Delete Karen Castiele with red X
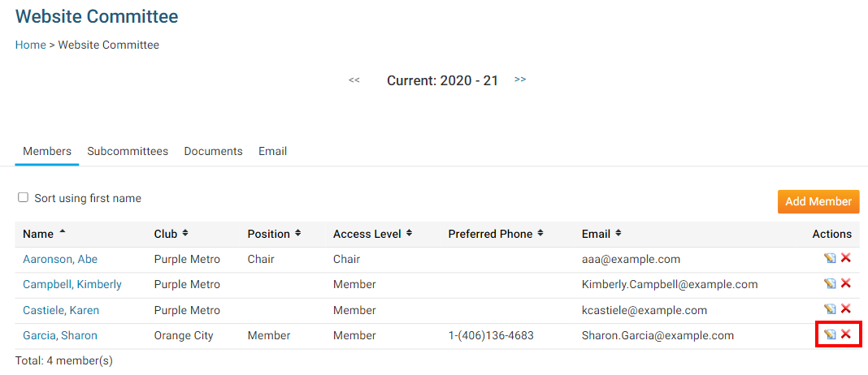Image resolution: width=868 pixels, height=375 pixels. [x=846, y=309]
